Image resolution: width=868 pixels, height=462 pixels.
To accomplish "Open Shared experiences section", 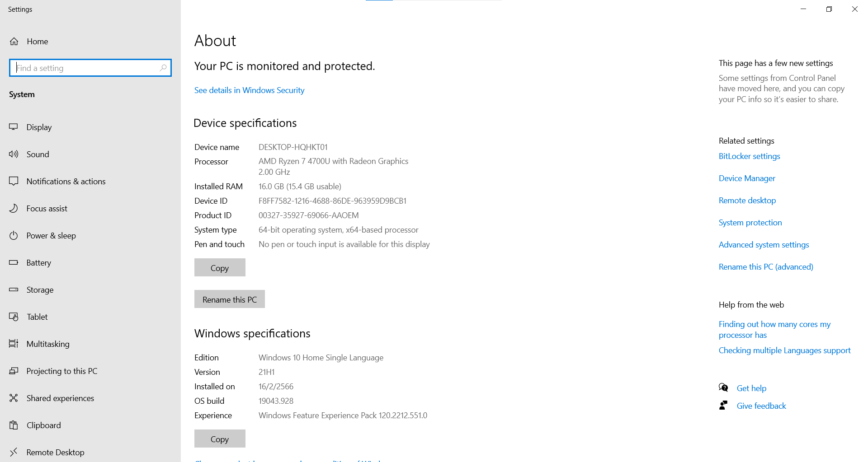I will click(60, 398).
